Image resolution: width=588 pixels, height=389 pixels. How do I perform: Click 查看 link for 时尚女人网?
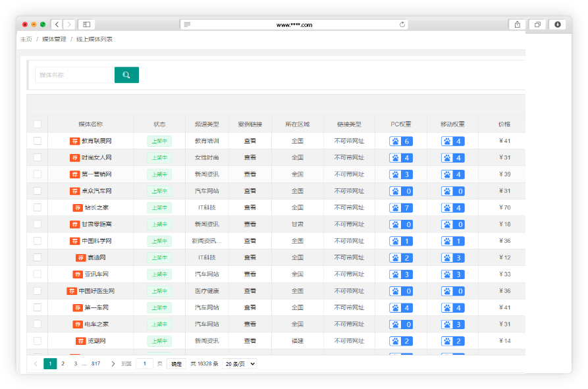pyautogui.click(x=250, y=158)
